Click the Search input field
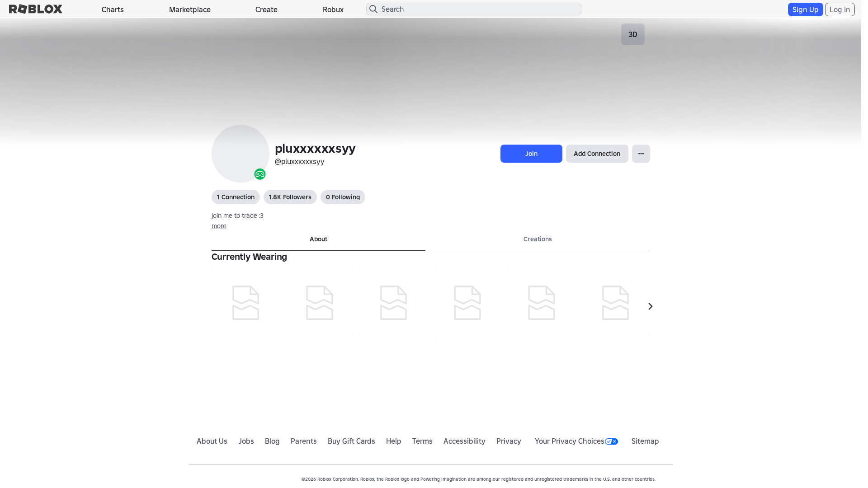This screenshot has width=868, height=488. pyautogui.click(x=474, y=9)
